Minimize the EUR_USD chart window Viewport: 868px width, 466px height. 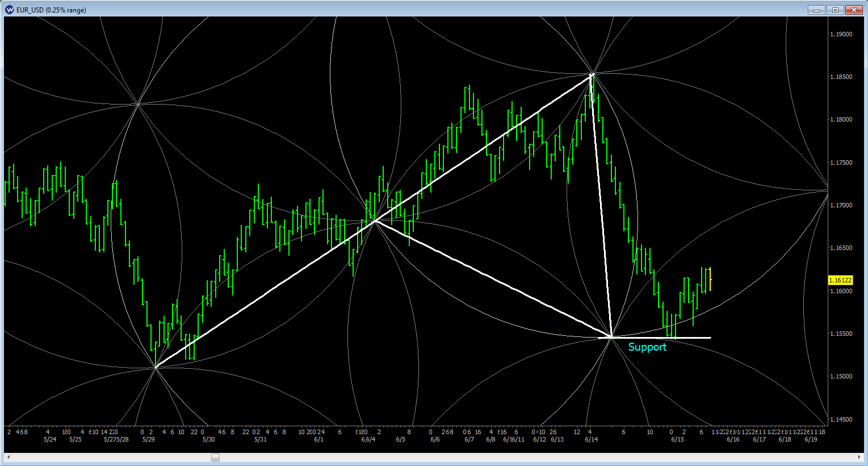(817, 10)
